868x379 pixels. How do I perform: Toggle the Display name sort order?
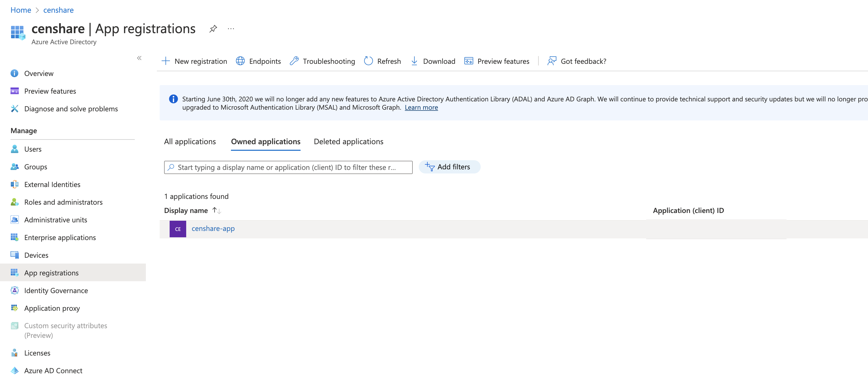217,210
